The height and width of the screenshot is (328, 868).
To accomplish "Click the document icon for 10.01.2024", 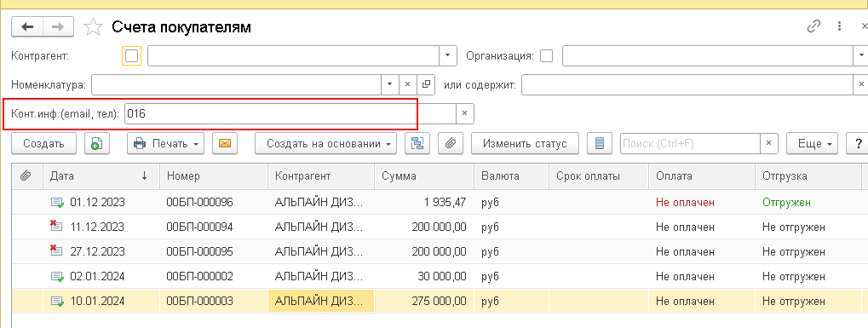I will [x=57, y=302].
